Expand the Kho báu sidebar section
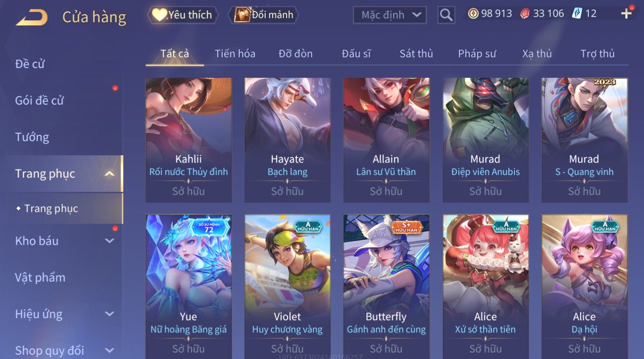This screenshot has height=359, width=644. pos(109,241)
